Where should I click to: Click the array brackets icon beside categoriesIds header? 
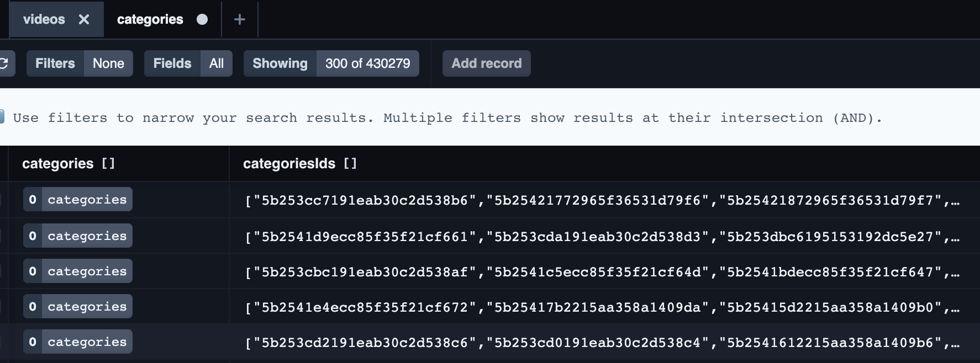pos(350,163)
